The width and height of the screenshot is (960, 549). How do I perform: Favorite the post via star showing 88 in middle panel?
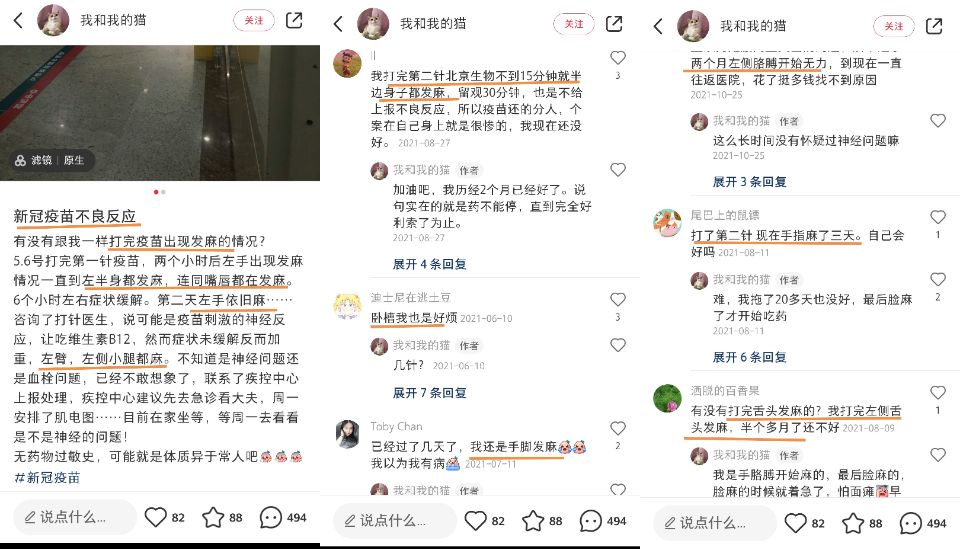[x=533, y=521]
